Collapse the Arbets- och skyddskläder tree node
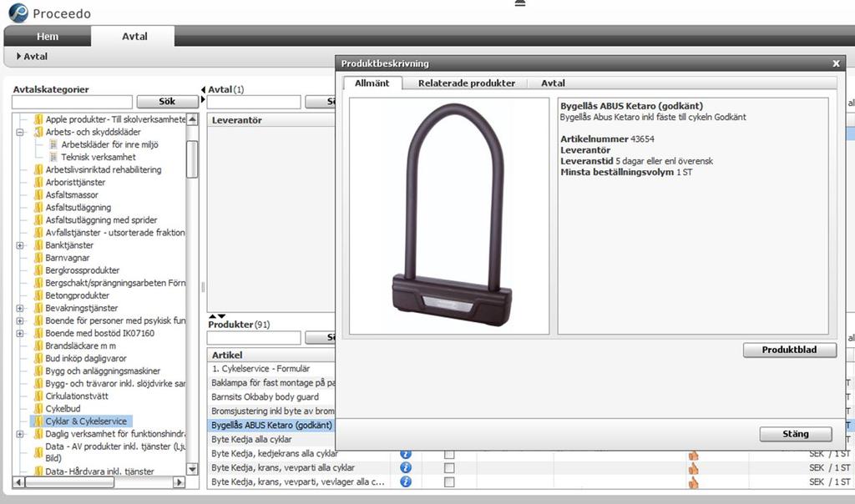The height and width of the screenshot is (504, 855). (20, 132)
